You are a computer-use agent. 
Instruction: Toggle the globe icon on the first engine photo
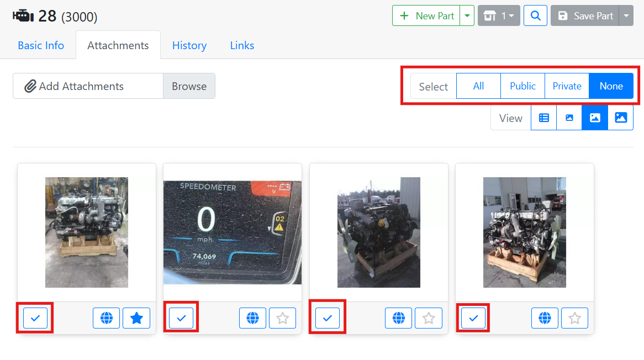pos(106,317)
